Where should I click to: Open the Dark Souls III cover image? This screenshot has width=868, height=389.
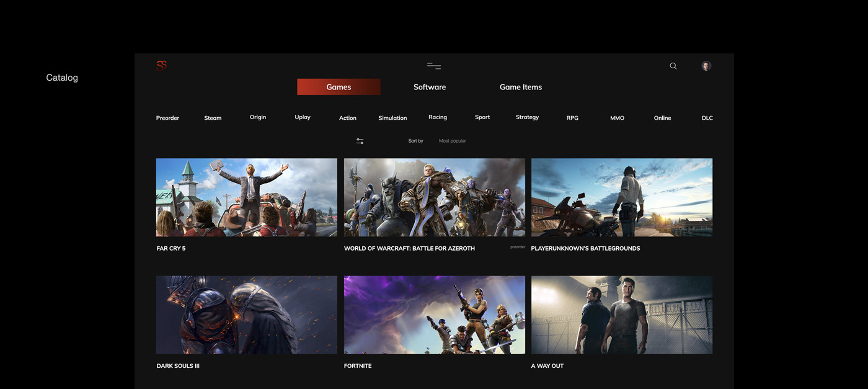[x=247, y=315]
